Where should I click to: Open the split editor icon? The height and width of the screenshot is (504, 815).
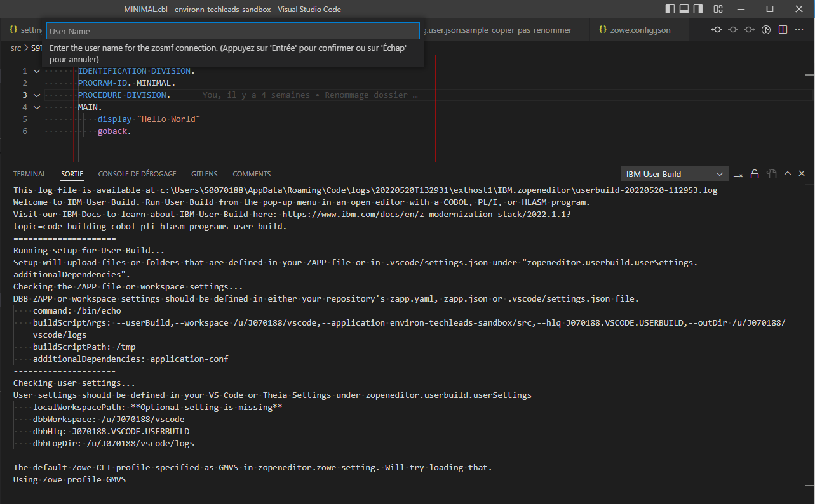point(783,29)
